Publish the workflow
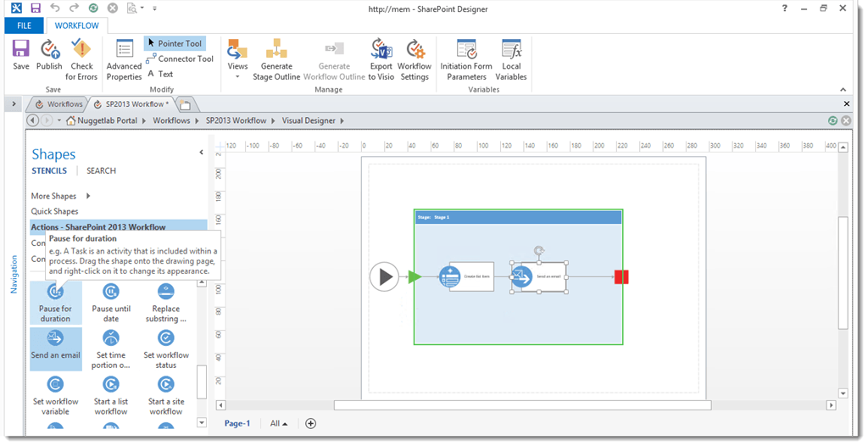 49,55
